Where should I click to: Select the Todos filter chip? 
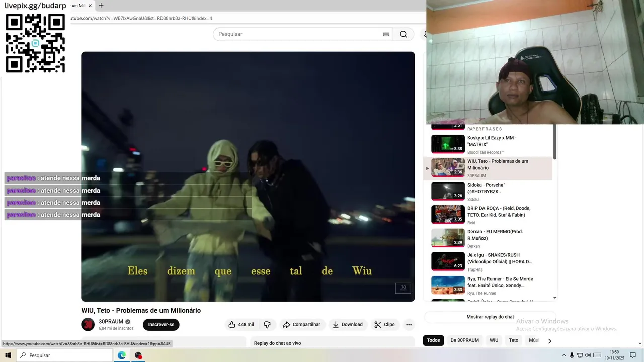pyautogui.click(x=433, y=340)
